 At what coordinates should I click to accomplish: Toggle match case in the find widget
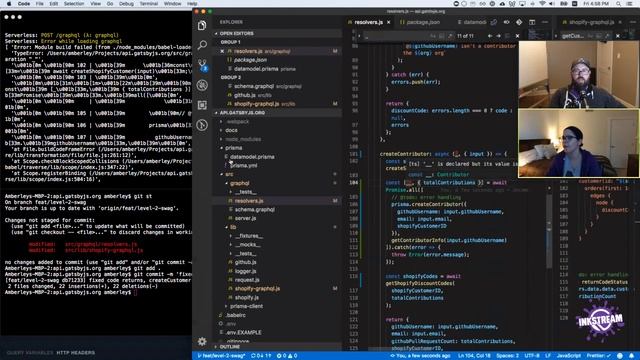click(x=433, y=36)
